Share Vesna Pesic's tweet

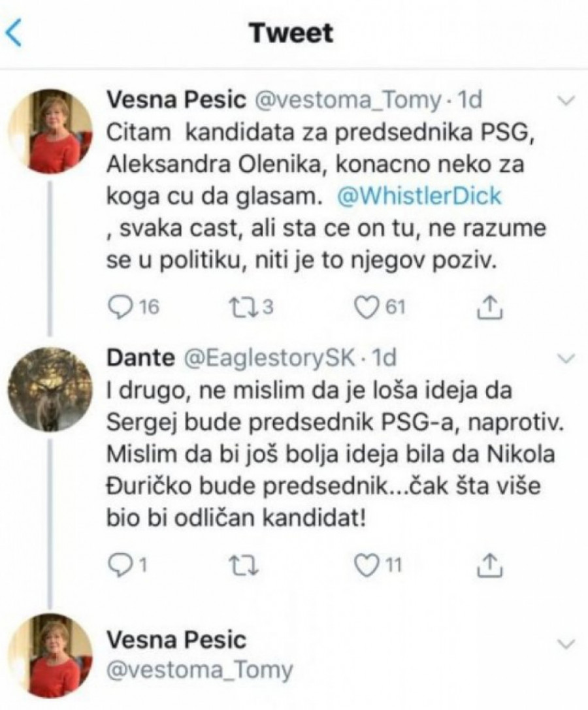pyautogui.click(x=489, y=308)
